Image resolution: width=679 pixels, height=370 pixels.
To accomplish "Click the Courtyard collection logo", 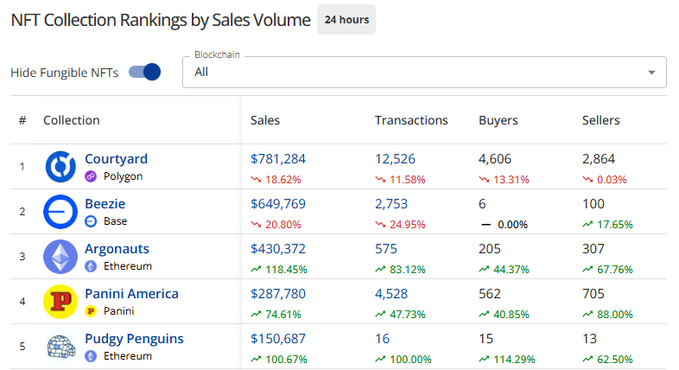I will coord(61,167).
